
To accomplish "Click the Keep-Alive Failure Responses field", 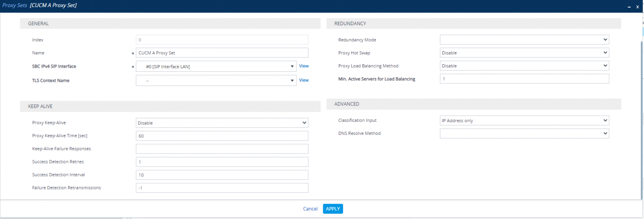I will click(x=222, y=149).
